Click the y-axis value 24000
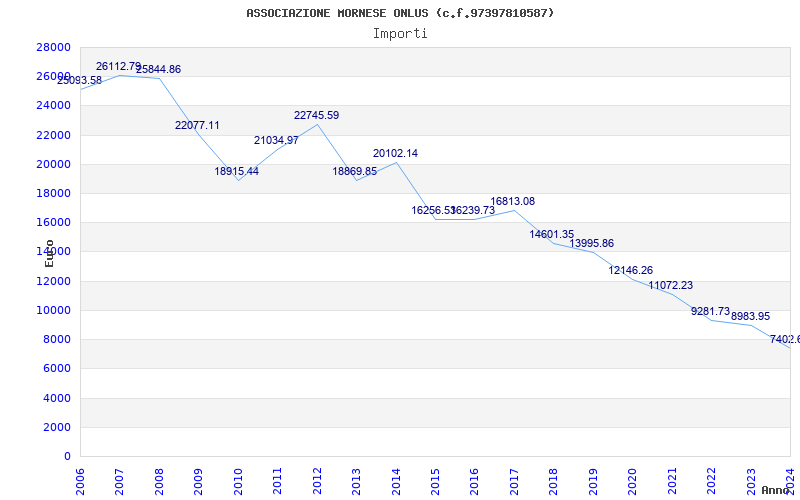Image resolution: width=800 pixels, height=500 pixels. (x=54, y=106)
